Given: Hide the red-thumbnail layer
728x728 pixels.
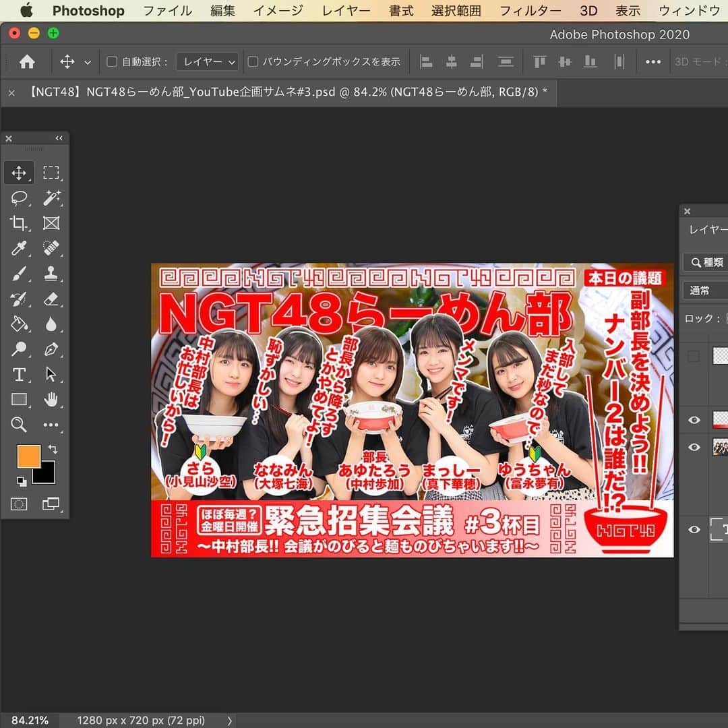Looking at the screenshot, I should [x=694, y=420].
